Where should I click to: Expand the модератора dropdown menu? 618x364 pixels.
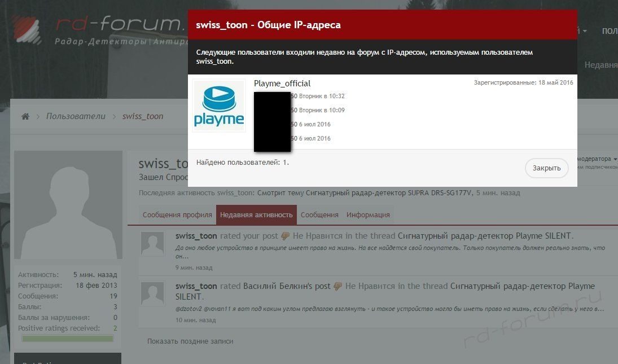597,159
